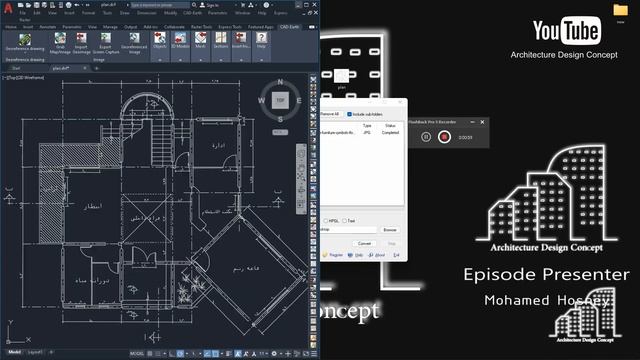
Task: Open the AutoCAD application menu logo
Action: (x=8, y=7)
